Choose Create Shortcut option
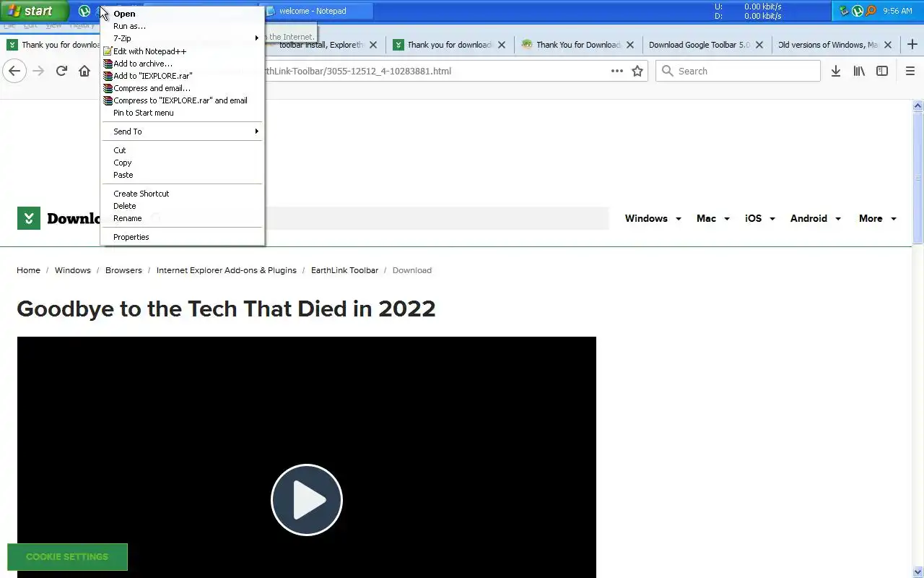This screenshot has height=578, width=924. click(182, 194)
